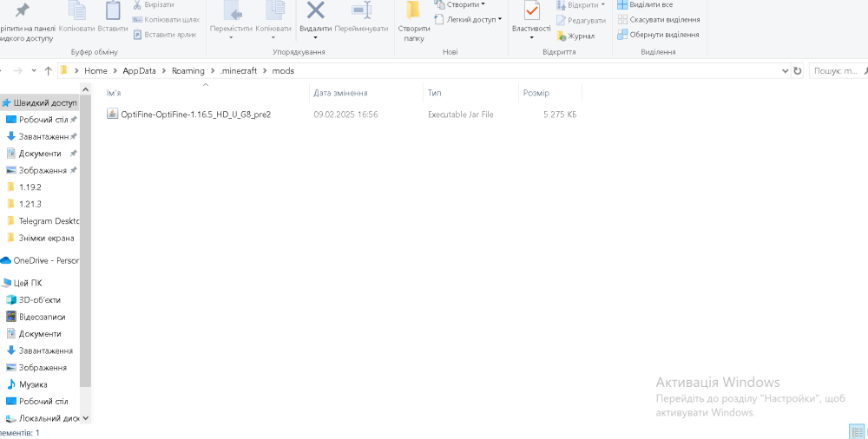Click file date 09.02.2025 16:56
The height and width of the screenshot is (439, 868).
pos(345,115)
